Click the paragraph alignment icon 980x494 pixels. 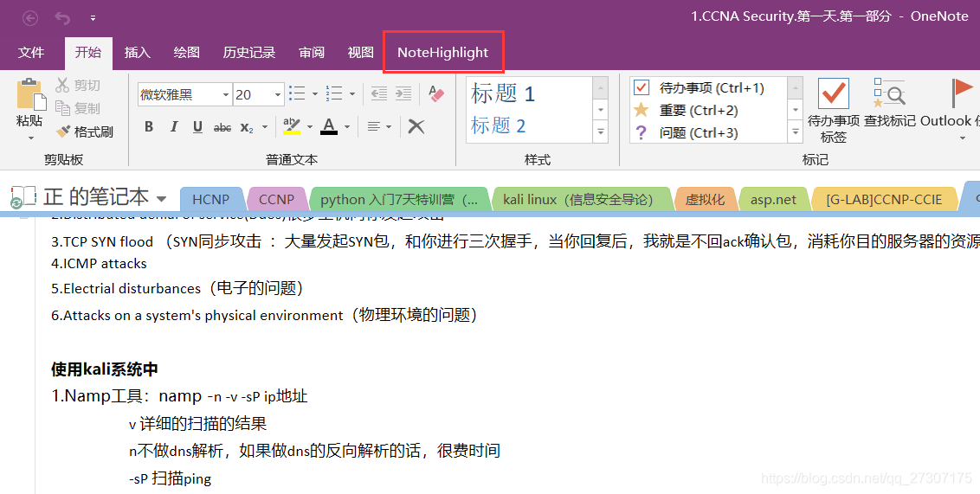[x=373, y=127]
